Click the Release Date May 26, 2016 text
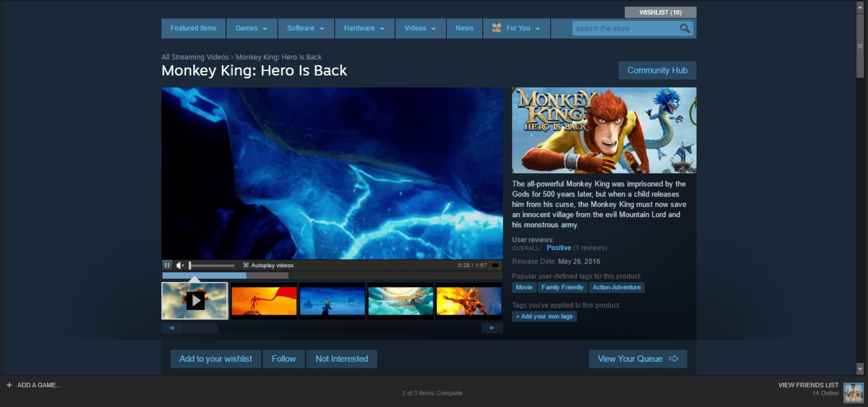868x407 pixels. [x=556, y=261]
